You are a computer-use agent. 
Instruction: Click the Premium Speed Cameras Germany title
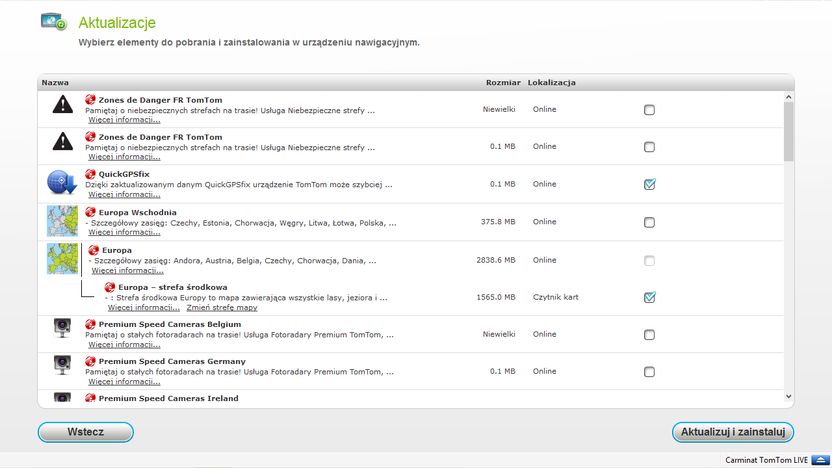pyautogui.click(x=172, y=361)
